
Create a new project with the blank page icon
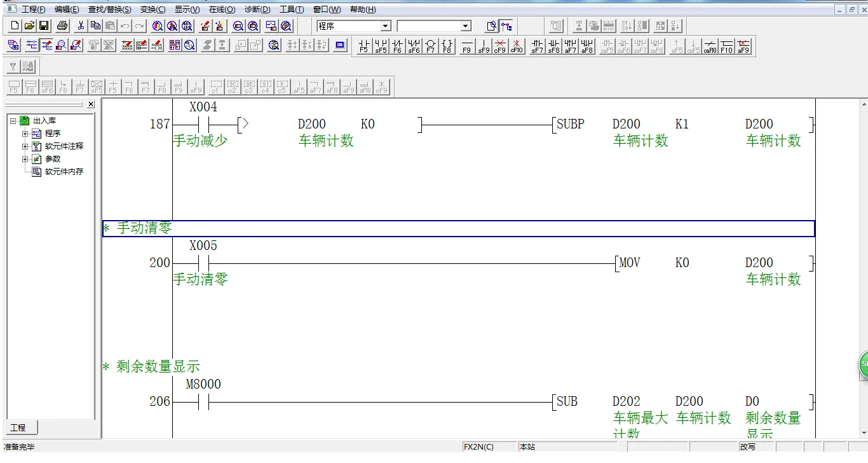15,26
